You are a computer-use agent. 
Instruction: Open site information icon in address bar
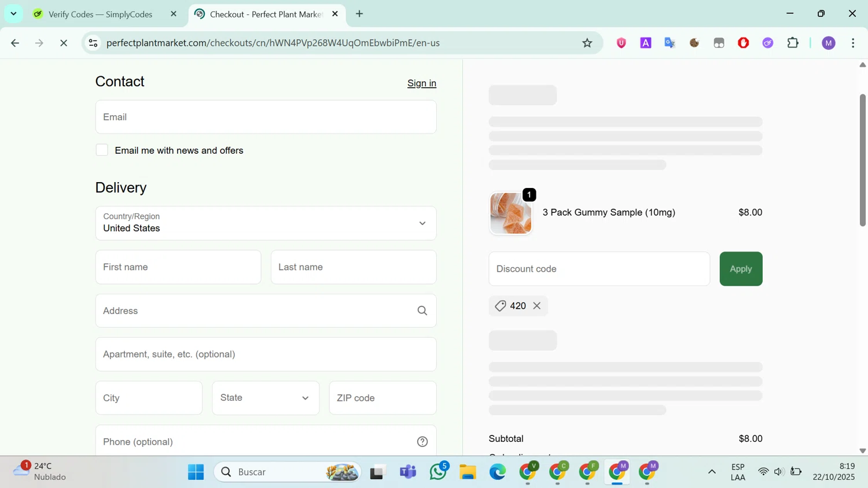[93, 43]
